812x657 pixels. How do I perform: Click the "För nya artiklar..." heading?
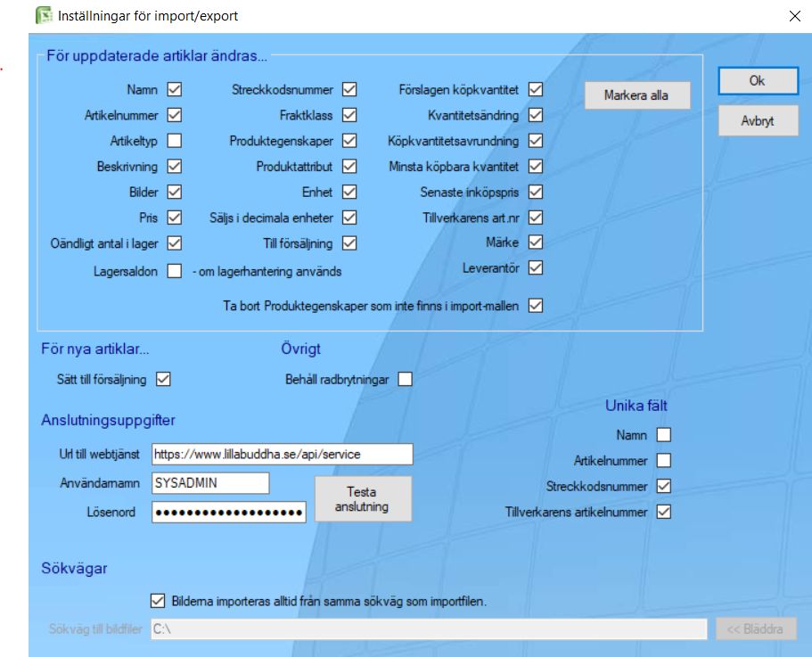click(94, 349)
